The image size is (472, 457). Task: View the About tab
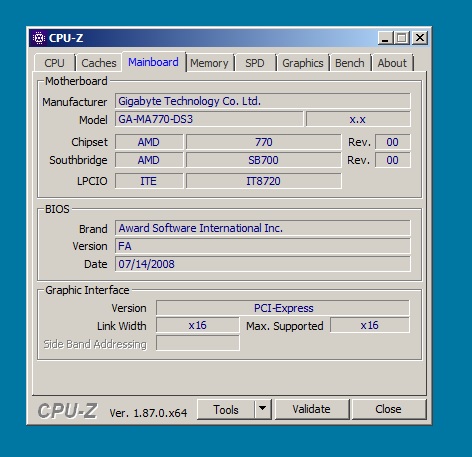tap(392, 63)
